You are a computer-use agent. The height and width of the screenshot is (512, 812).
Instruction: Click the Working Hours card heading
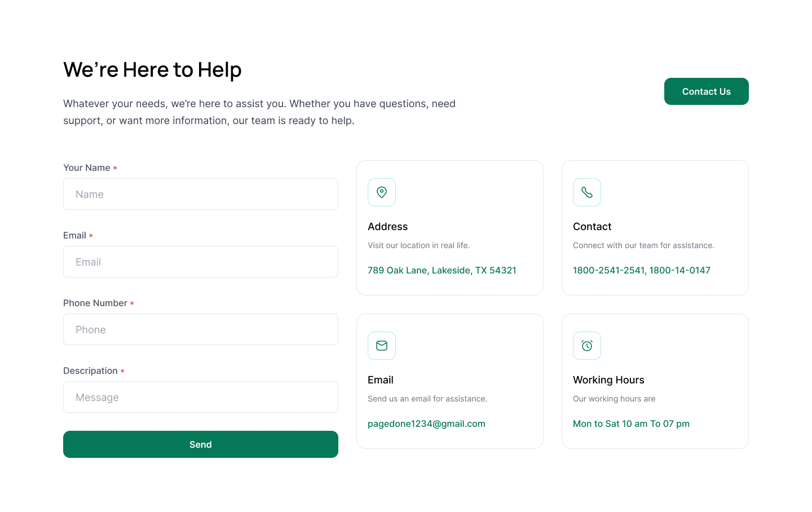click(608, 380)
